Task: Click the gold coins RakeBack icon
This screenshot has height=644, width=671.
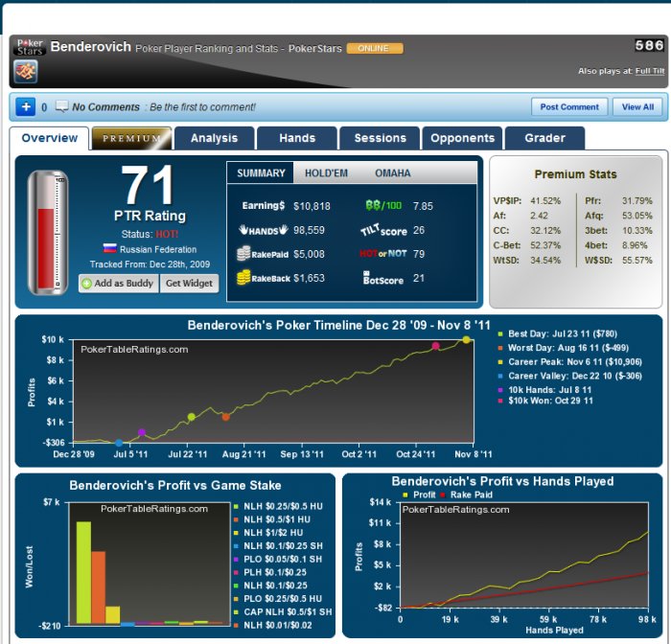Action: [243, 278]
